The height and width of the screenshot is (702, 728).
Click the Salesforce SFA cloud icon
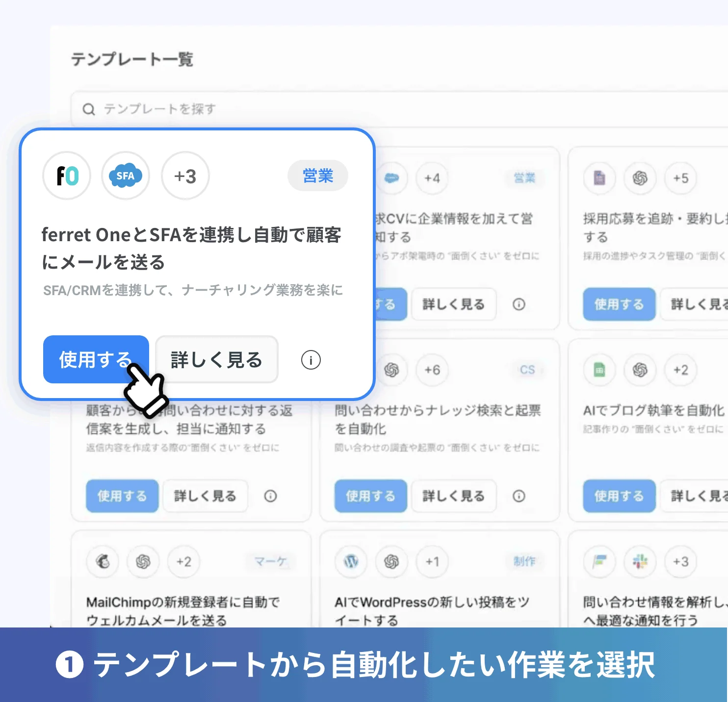click(x=126, y=176)
